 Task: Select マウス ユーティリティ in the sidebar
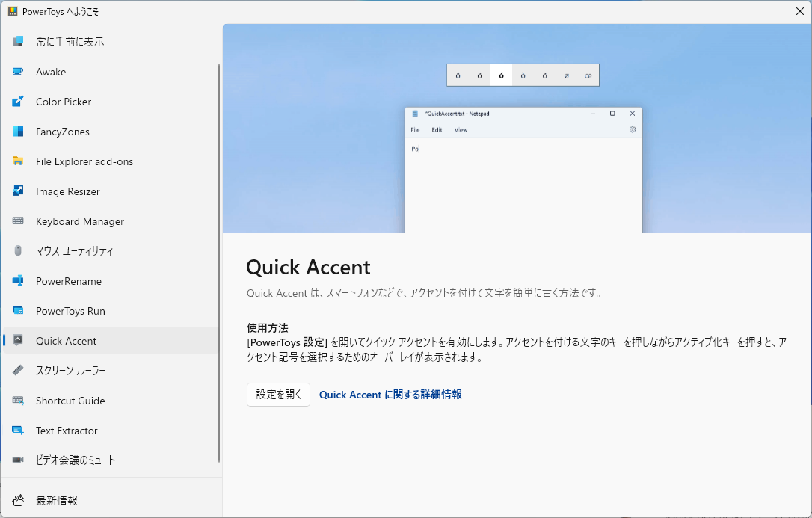[x=111, y=251]
